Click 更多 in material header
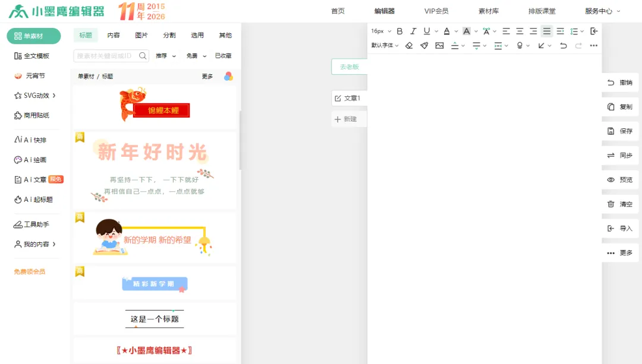This screenshot has width=642, height=364. 207,77
